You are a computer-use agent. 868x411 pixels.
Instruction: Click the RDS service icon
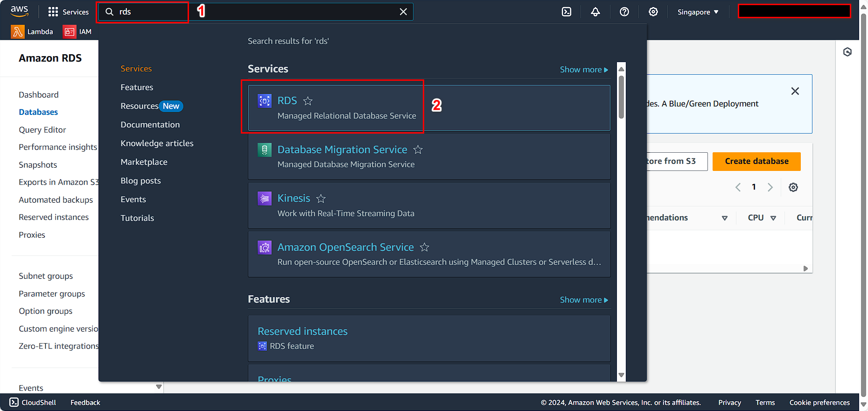coord(265,101)
